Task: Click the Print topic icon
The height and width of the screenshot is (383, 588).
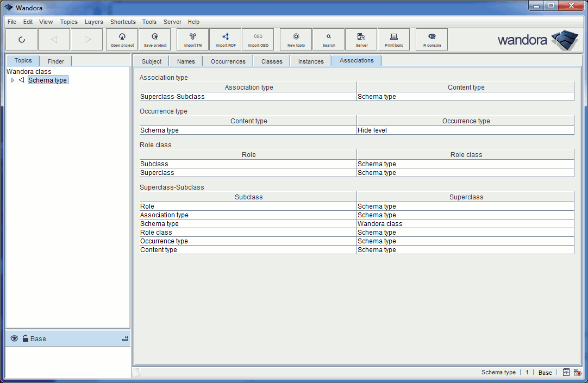Action: (x=393, y=39)
